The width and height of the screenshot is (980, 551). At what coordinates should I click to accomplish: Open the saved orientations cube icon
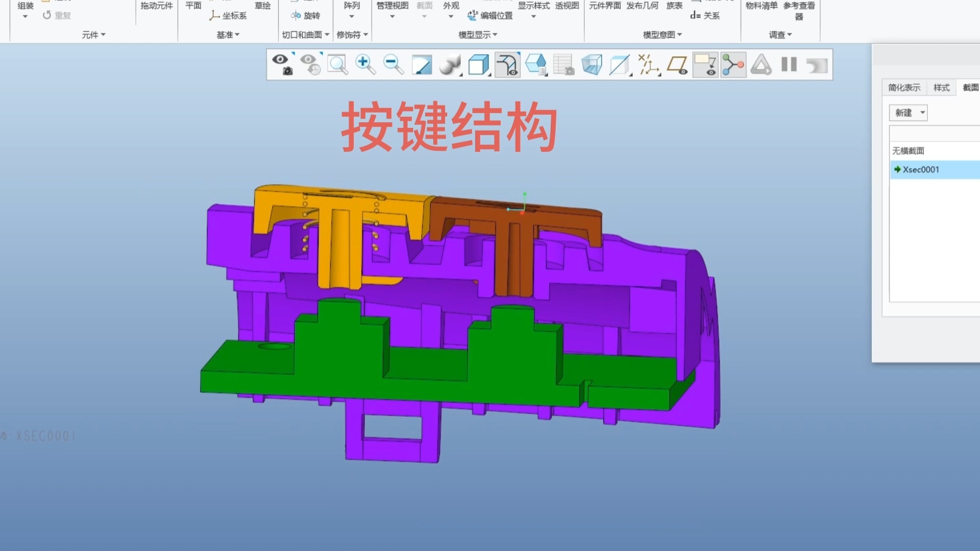tap(479, 65)
